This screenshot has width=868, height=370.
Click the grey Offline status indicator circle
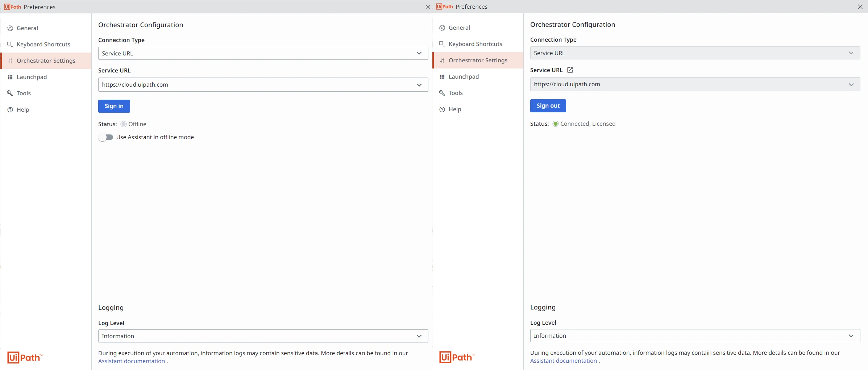124,124
